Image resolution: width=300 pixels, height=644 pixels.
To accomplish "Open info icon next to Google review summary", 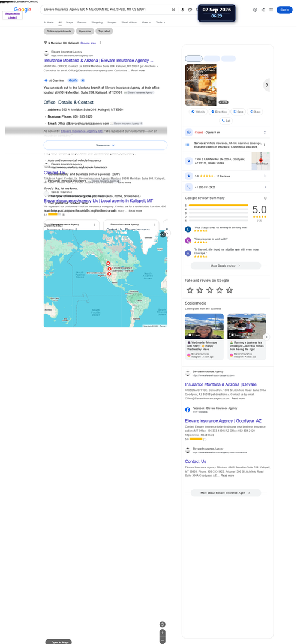I will 265,198.
